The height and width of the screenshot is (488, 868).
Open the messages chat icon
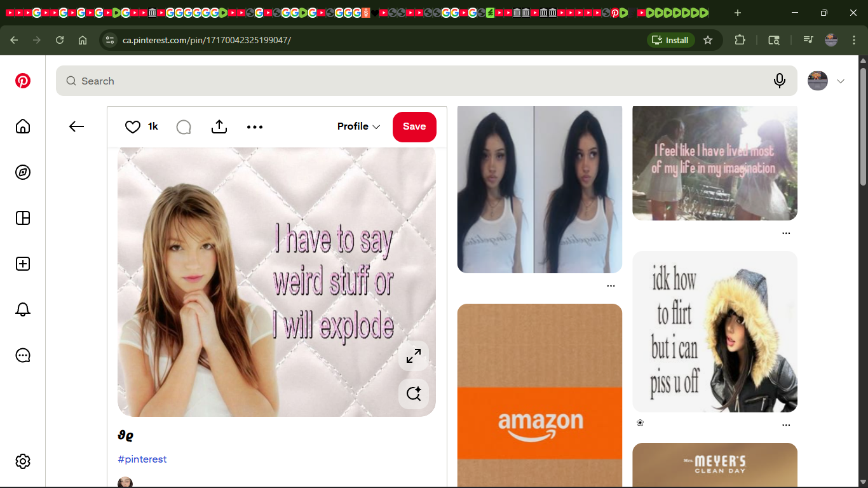[x=23, y=355]
